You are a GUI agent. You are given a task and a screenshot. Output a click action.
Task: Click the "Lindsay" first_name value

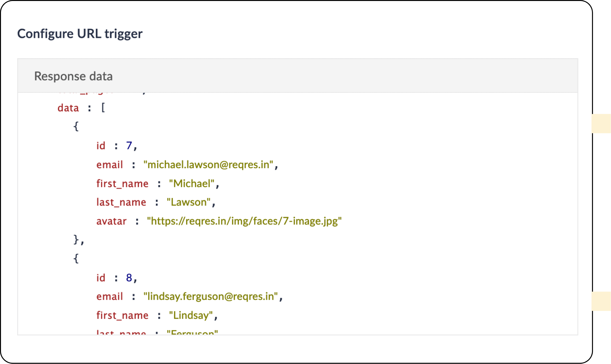(191, 315)
